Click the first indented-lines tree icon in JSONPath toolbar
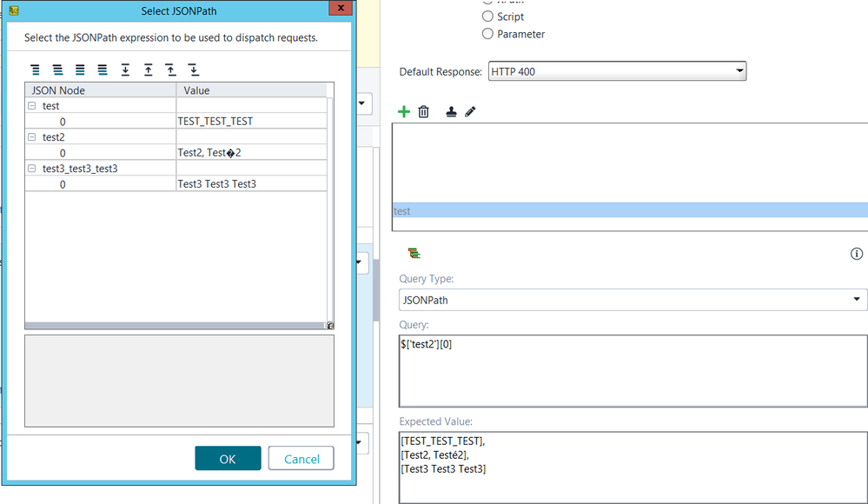Image resolution: width=868 pixels, height=504 pixels. tap(36, 70)
